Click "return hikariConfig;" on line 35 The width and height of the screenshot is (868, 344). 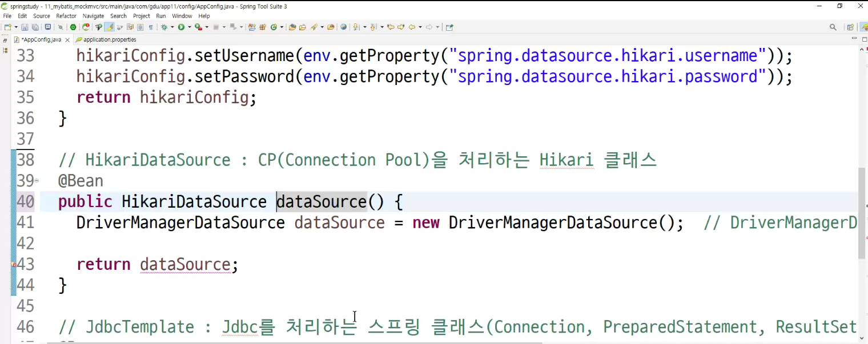[x=166, y=98]
